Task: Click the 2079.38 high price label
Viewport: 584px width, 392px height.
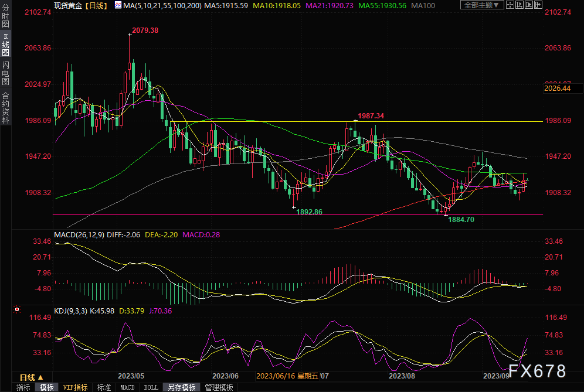Action: [145, 30]
